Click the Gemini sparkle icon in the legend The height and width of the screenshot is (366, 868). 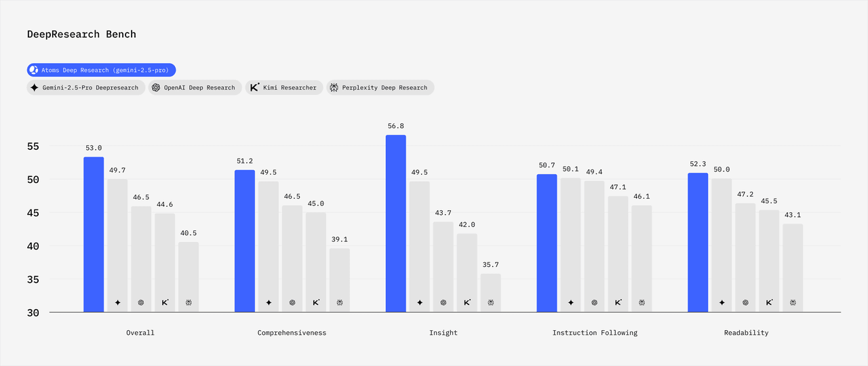[34, 87]
